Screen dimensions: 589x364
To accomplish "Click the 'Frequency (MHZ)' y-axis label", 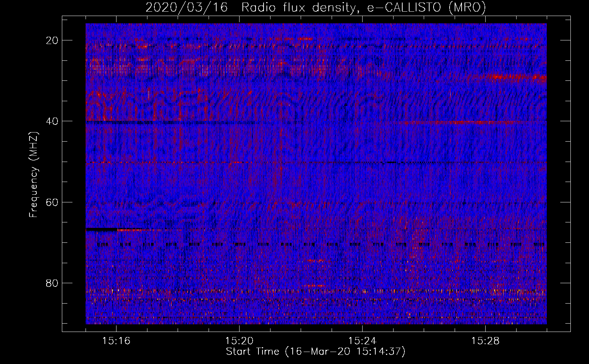I will point(33,174).
